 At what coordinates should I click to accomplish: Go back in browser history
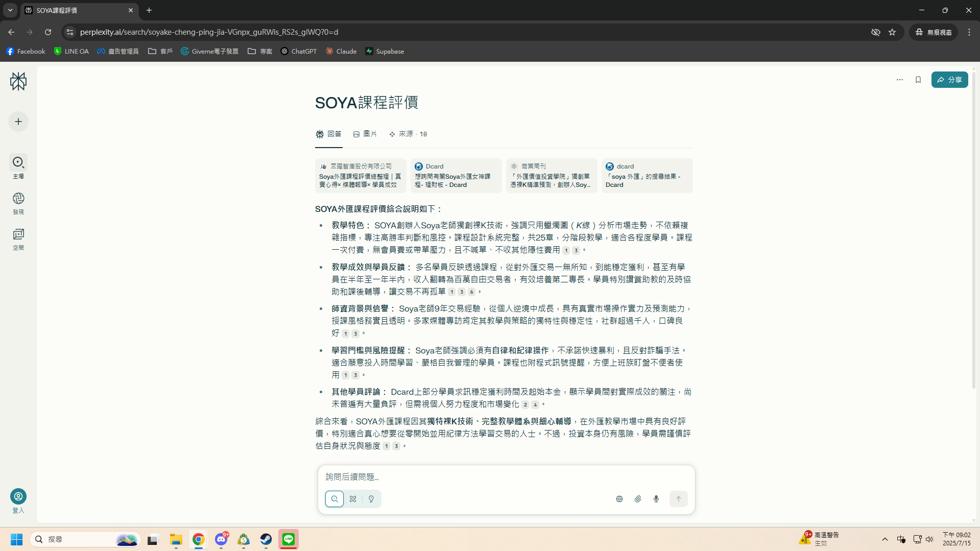11,32
